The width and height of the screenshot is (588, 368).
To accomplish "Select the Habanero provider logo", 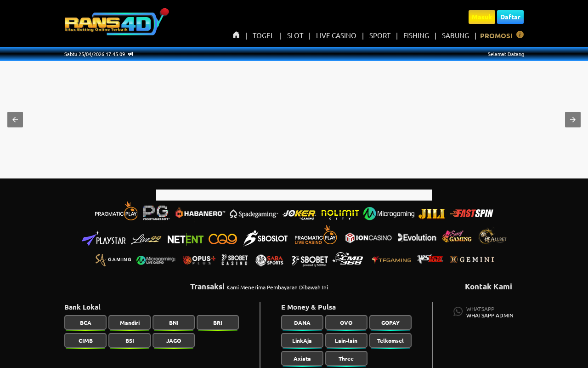I will [x=200, y=213].
